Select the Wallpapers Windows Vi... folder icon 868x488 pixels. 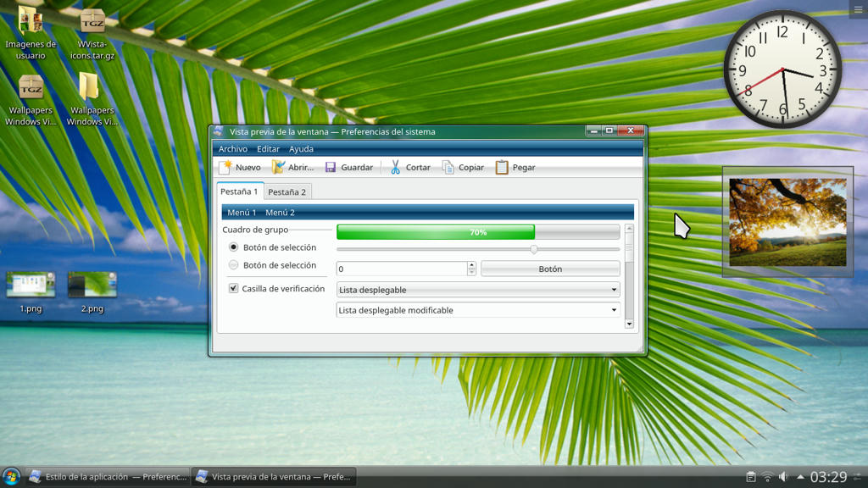click(92, 100)
